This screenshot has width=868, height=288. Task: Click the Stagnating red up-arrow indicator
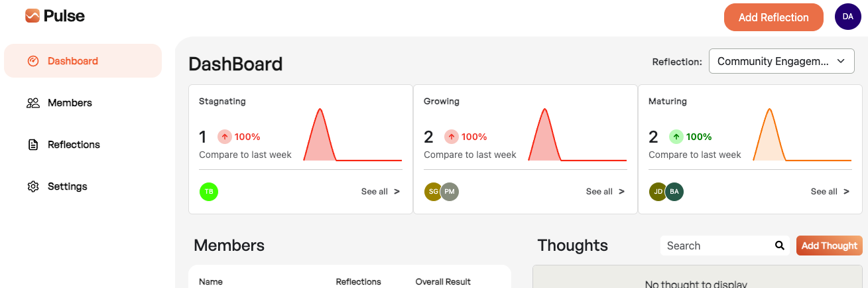point(225,137)
